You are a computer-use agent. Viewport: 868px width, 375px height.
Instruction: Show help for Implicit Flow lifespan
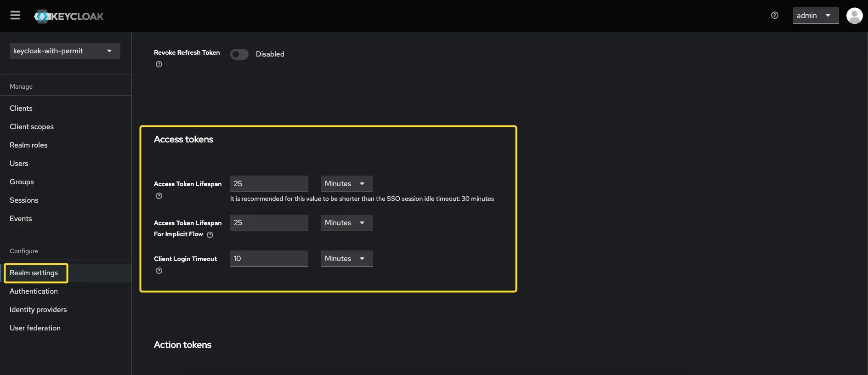210,235
